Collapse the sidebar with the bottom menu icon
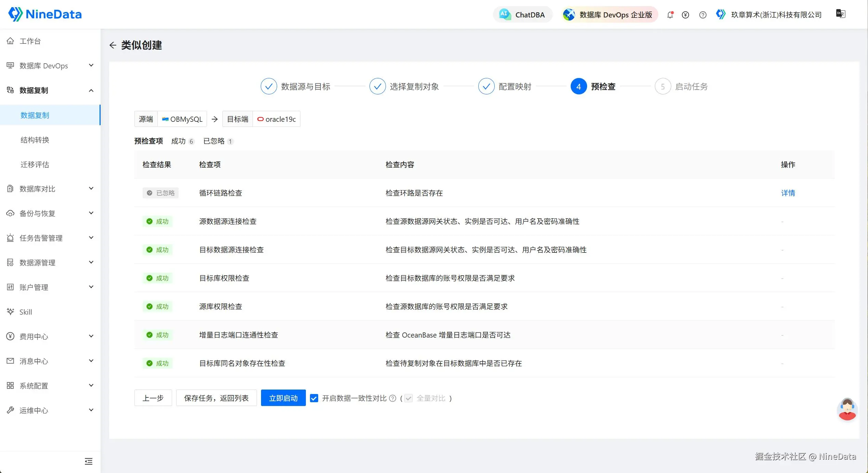The height and width of the screenshot is (473, 868). (89, 461)
